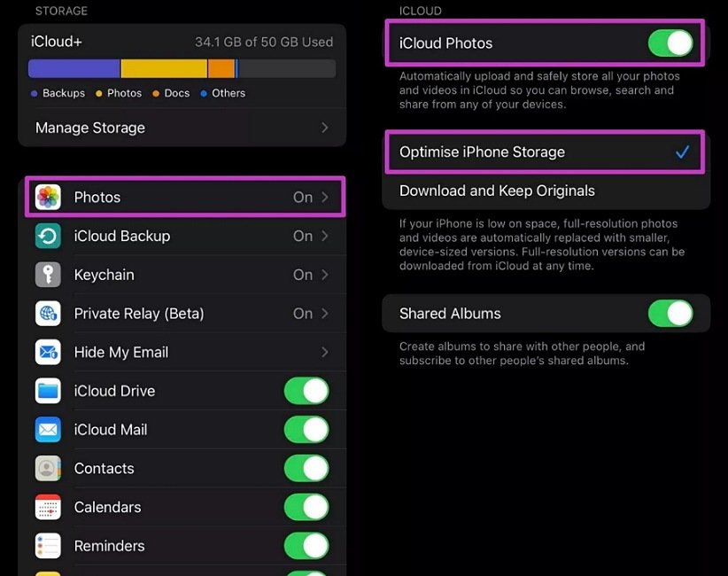Viewport: 728px width, 576px height.
Task: Switch off Reminders syncing toggle
Action: coord(306,546)
